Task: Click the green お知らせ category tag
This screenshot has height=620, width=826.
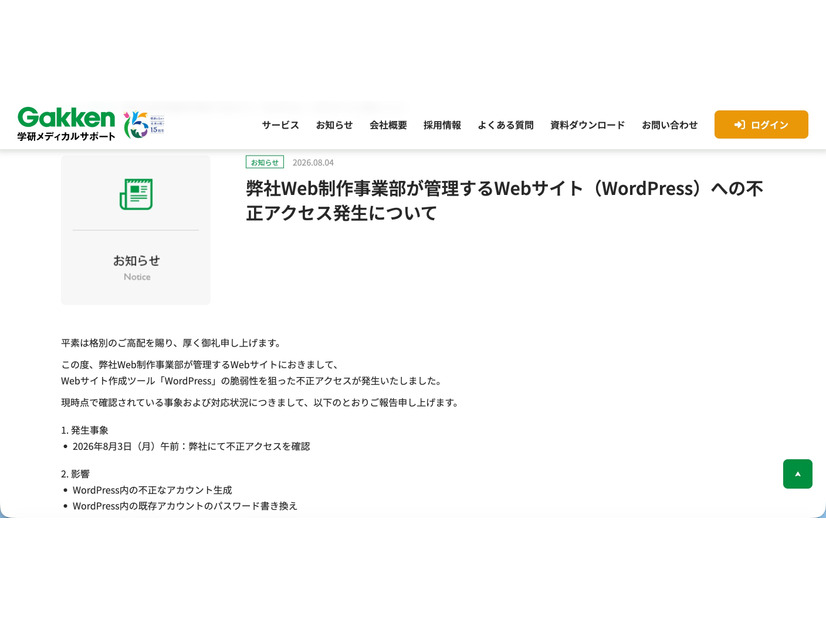Action: 264,162
